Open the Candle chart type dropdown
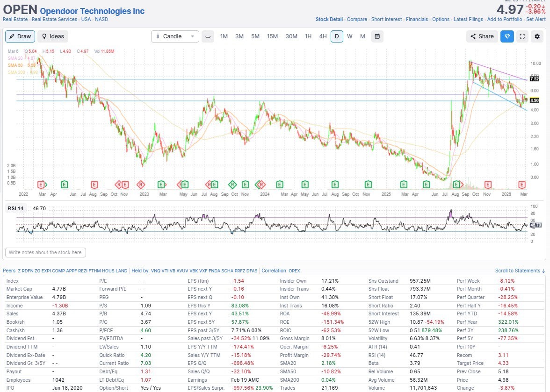Screen dimensions: 550x392 point(175,36)
